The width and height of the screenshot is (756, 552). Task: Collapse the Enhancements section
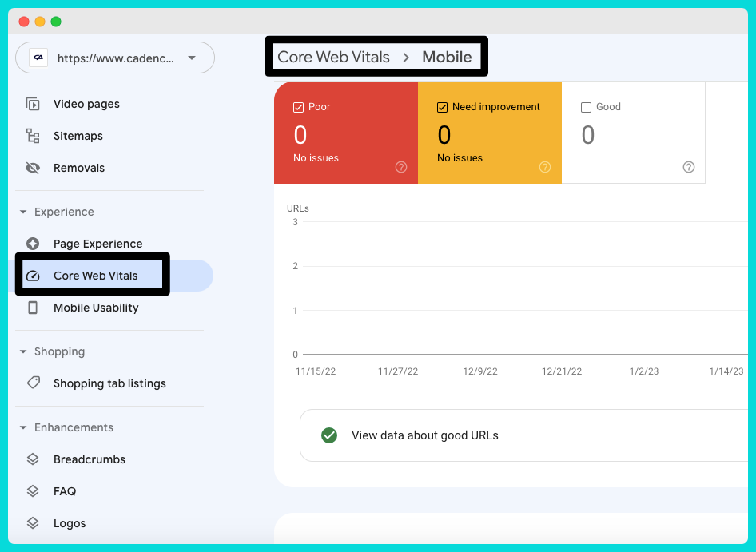tap(23, 427)
